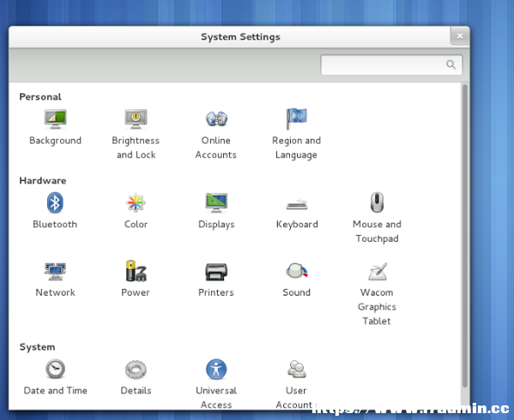Viewport: 514px width, 420px height.
Task: Click the "Wacom Graphics Tablet" label
Action: [377, 307]
